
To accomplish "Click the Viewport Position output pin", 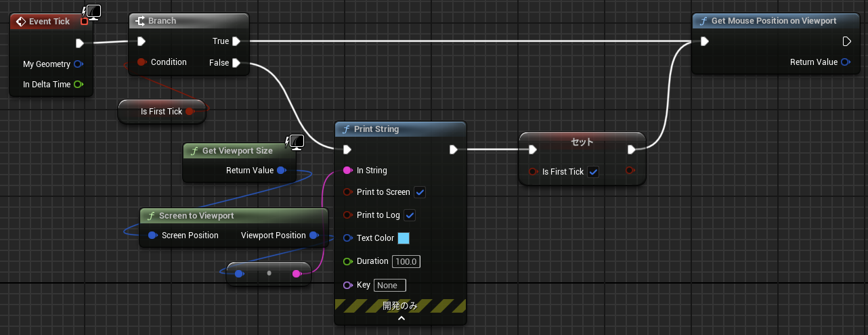I will coord(313,236).
